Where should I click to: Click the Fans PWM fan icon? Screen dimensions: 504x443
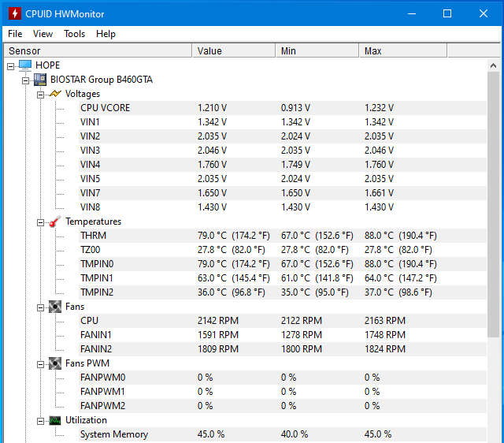55,363
